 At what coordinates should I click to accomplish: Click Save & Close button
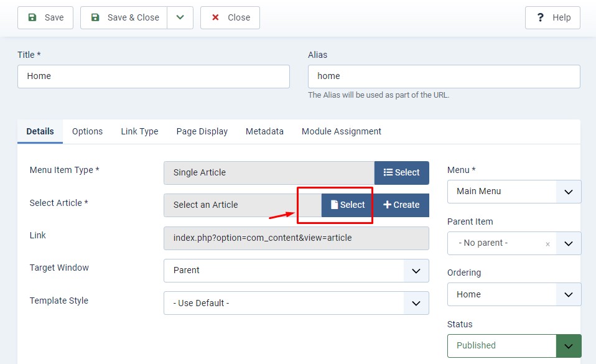[x=124, y=17]
